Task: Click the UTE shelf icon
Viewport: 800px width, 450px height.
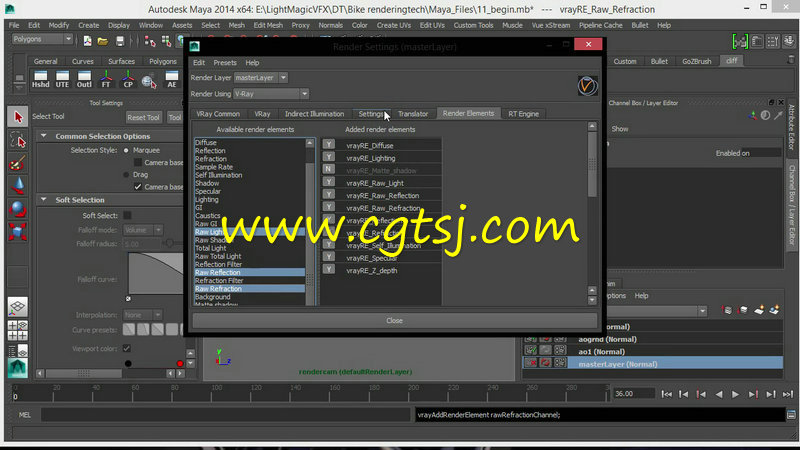Action: click(x=62, y=80)
